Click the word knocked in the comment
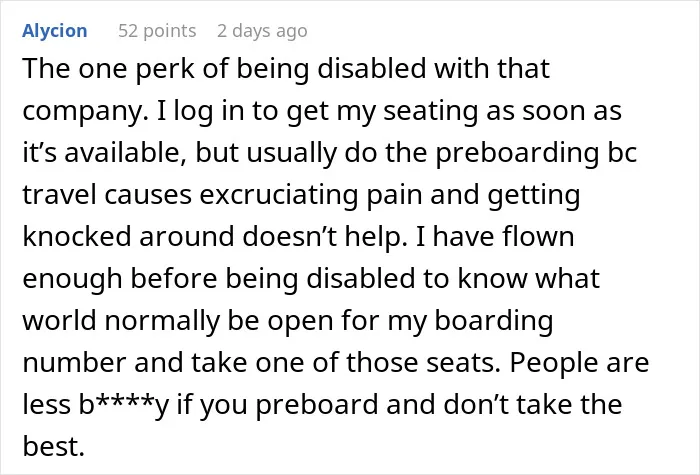Screen dimensions: 700x475 77,236
